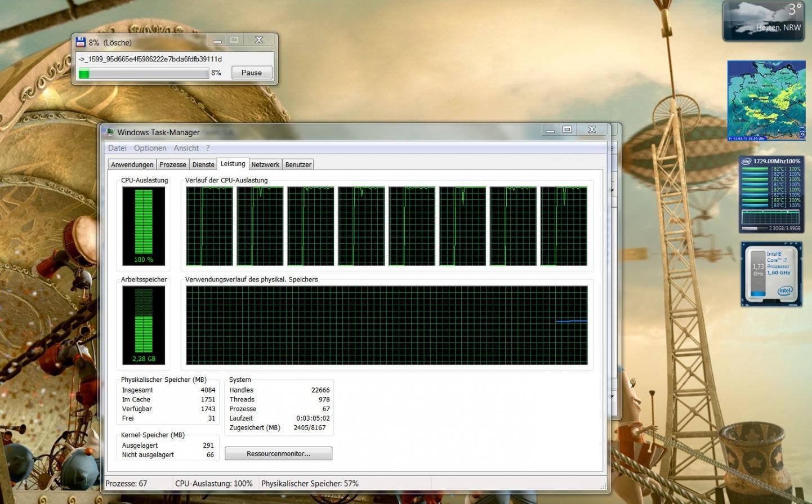The height and width of the screenshot is (504, 812).
Task: Open the Datei menu in Task-Manager
Action: (117, 148)
